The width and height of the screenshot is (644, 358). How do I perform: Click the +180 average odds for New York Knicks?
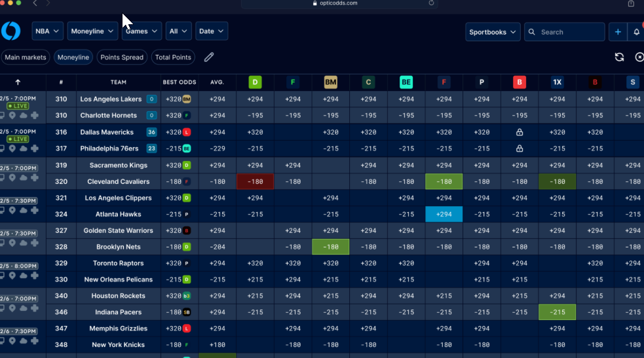[218, 345]
